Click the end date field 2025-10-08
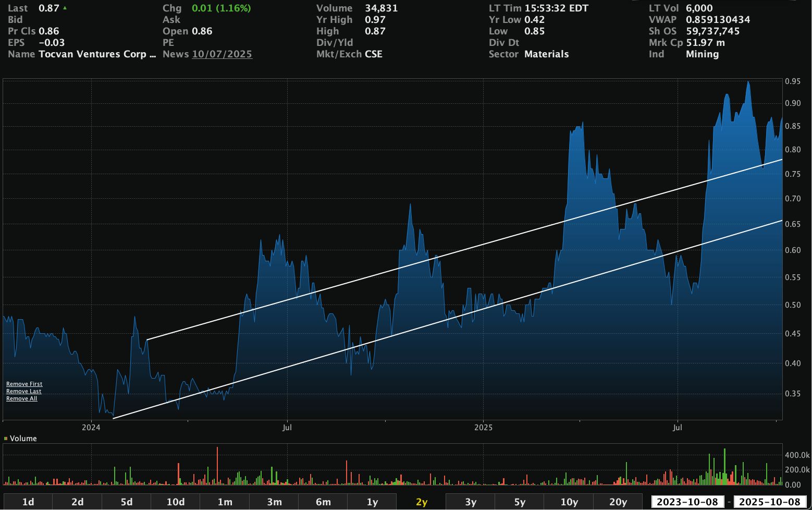This screenshot has width=812, height=510. (770, 502)
